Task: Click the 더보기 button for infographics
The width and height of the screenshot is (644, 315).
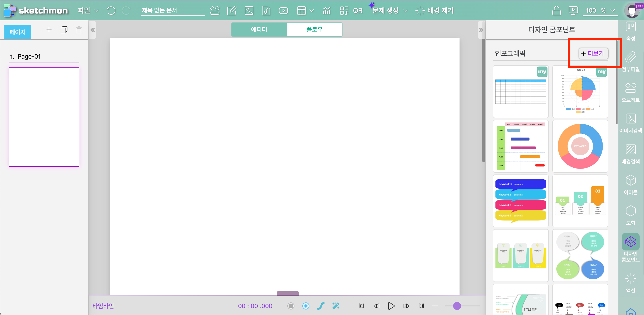Action: (x=593, y=53)
